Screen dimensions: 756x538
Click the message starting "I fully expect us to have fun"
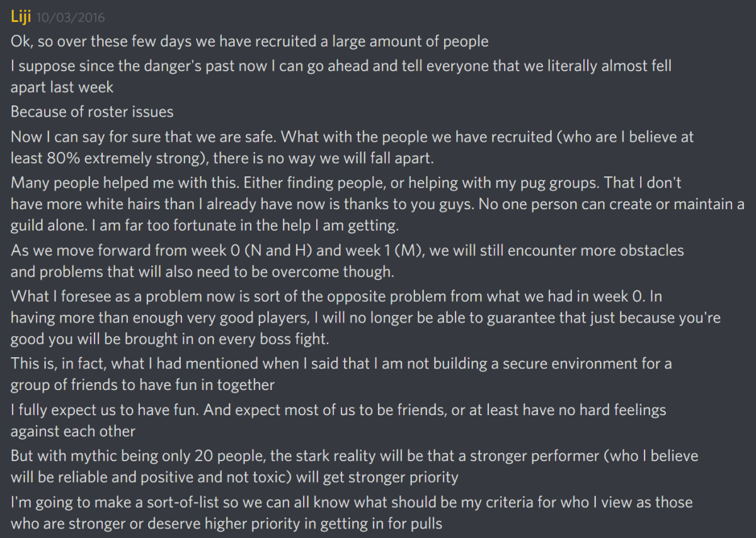tap(338, 410)
